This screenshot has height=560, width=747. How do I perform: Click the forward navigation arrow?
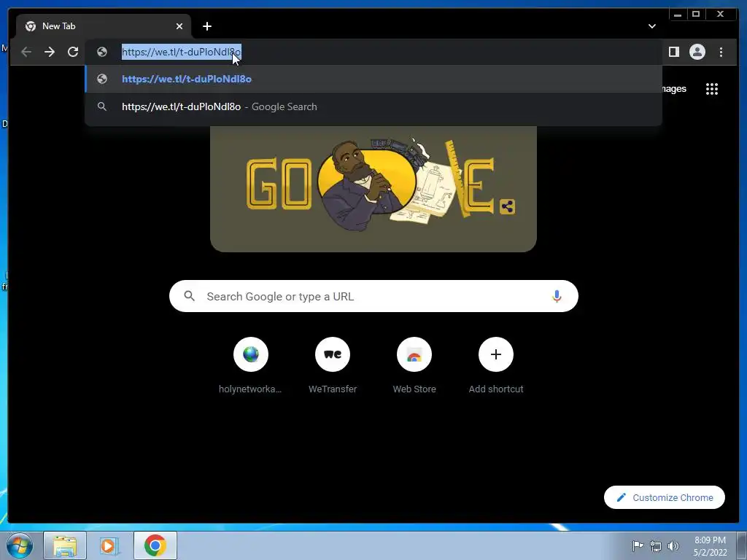click(x=50, y=52)
